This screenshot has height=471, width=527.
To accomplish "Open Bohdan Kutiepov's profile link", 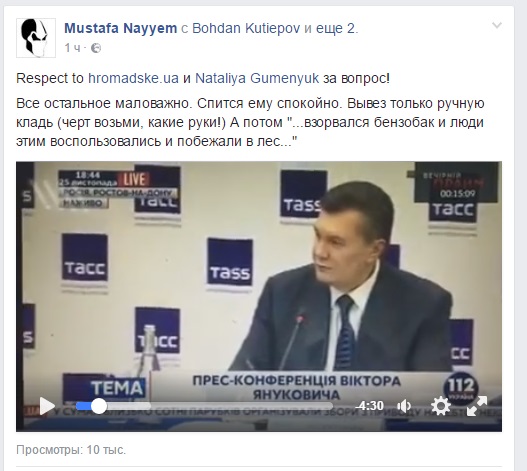I will 246,28.
